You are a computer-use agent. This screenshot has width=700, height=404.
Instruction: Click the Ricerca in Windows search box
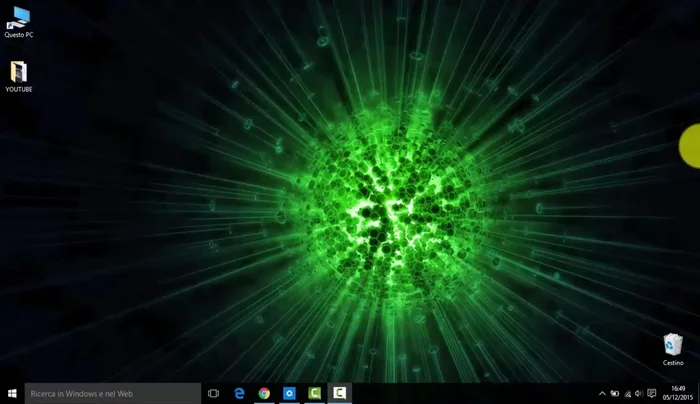tap(112, 394)
